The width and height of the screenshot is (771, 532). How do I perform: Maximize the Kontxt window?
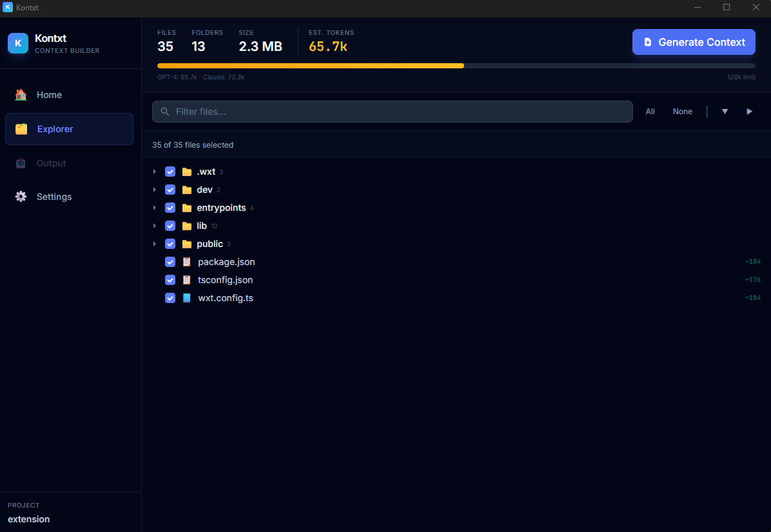pyautogui.click(x=727, y=7)
